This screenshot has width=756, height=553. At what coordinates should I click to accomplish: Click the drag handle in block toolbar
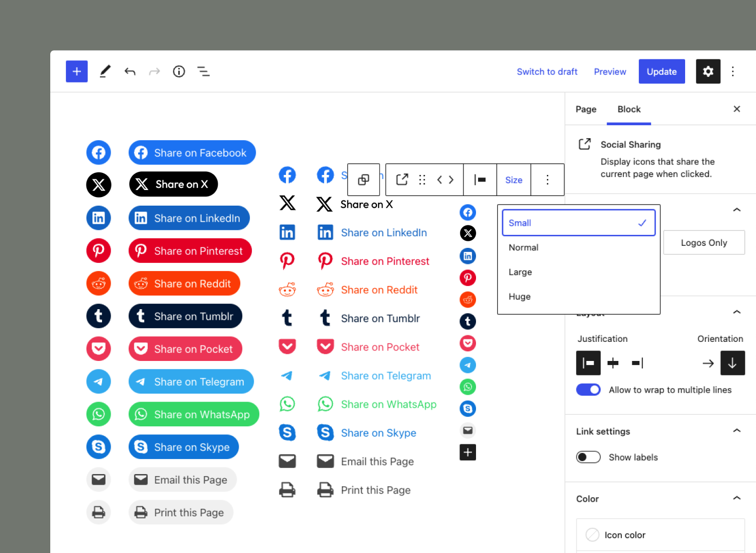point(422,180)
